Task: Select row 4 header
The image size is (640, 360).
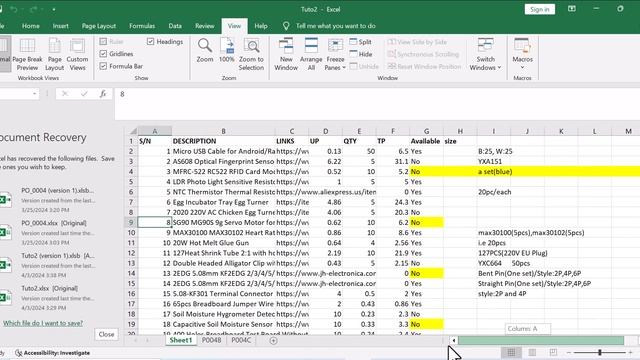Action: (131, 171)
